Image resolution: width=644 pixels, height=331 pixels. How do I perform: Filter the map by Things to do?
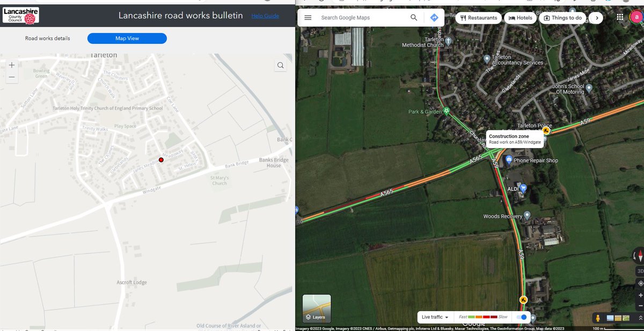(562, 18)
